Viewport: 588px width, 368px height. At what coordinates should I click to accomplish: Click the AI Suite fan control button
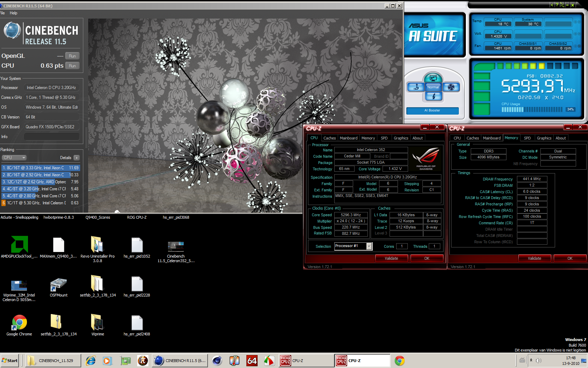[x=451, y=87]
